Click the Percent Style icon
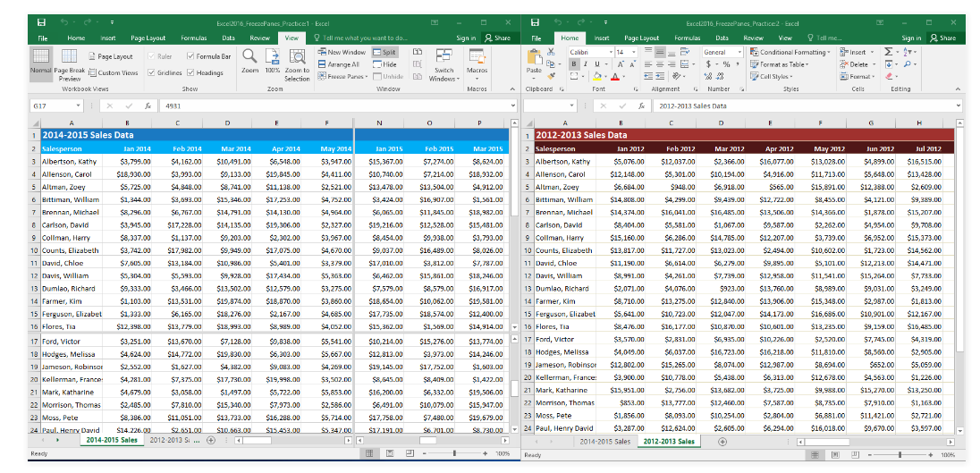This screenshot has width=980, height=473. pyautogui.click(x=726, y=64)
